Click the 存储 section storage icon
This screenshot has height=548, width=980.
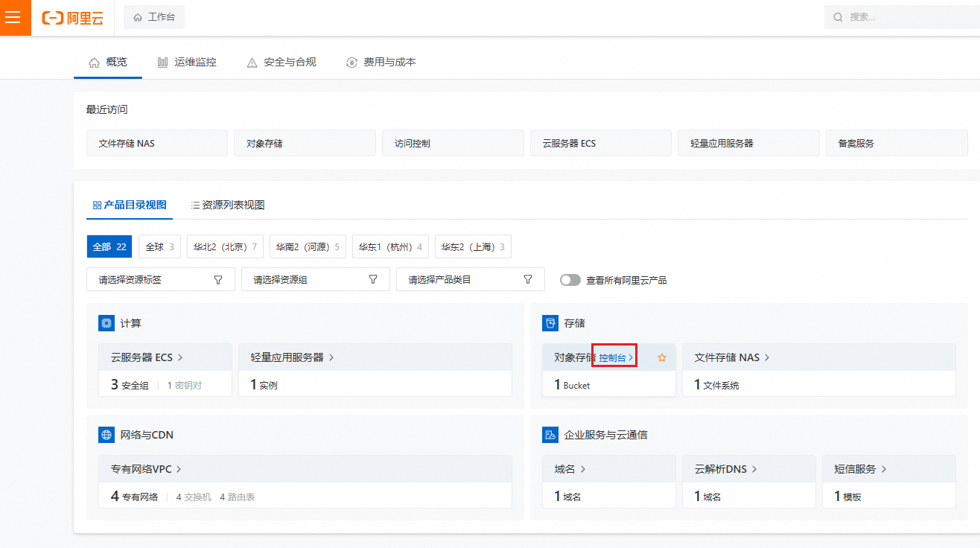tap(550, 323)
